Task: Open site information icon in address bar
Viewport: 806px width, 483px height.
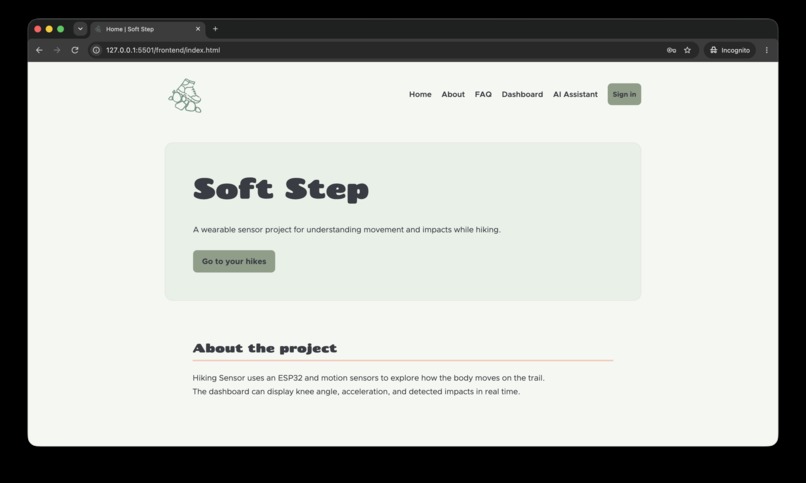Action: pos(96,50)
